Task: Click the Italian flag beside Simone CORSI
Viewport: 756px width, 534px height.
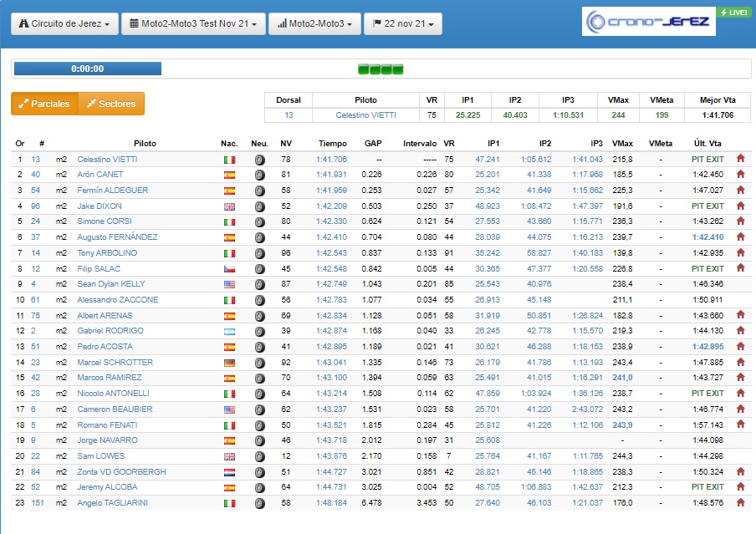Action: click(229, 221)
